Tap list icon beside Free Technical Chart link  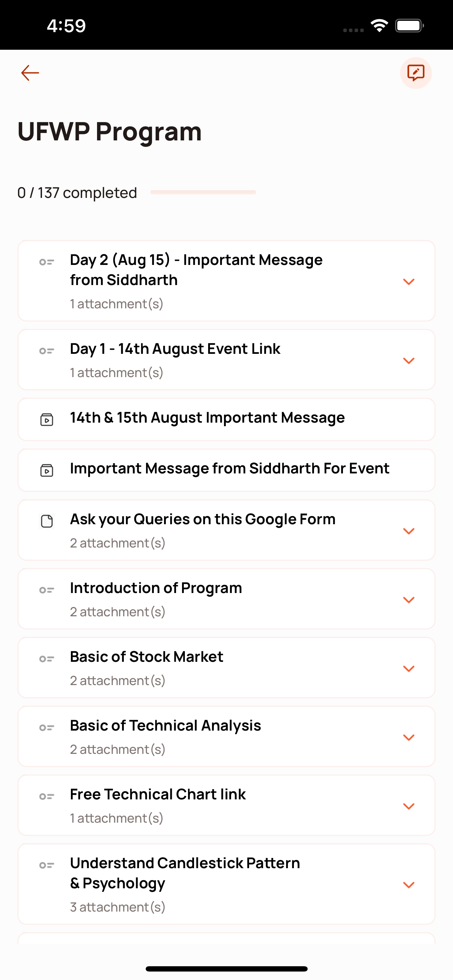point(47,796)
